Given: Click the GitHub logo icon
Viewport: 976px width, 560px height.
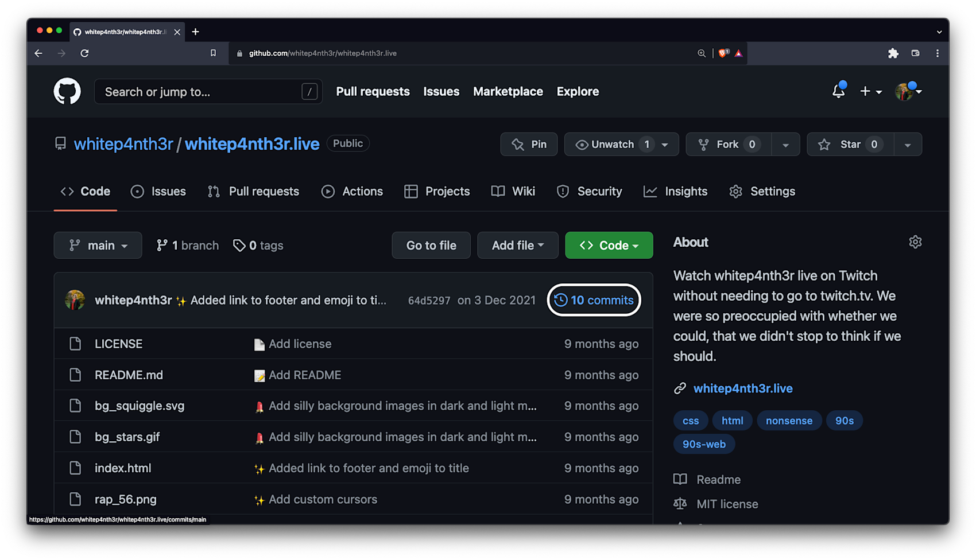Looking at the screenshot, I should [x=67, y=91].
